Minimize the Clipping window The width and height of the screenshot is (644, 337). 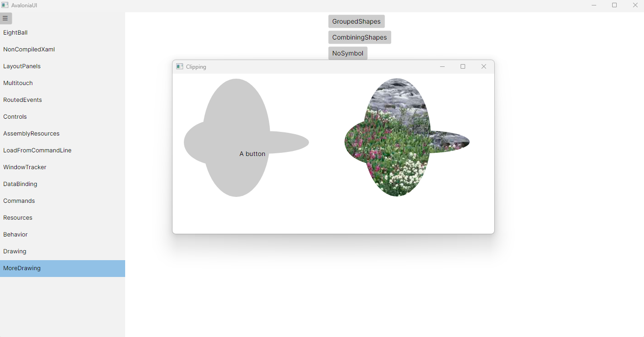[x=442, y=66]
